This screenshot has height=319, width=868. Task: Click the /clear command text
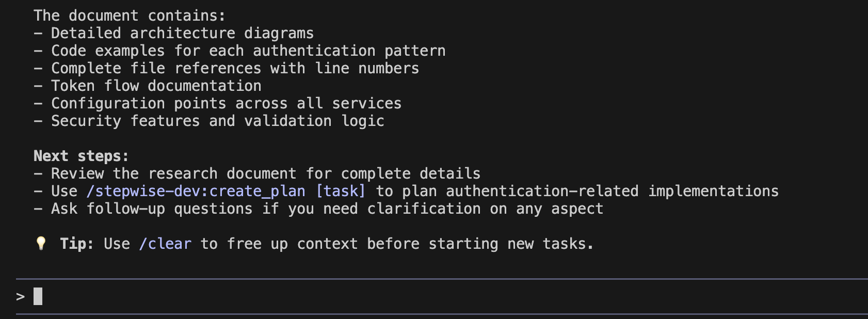165,244
